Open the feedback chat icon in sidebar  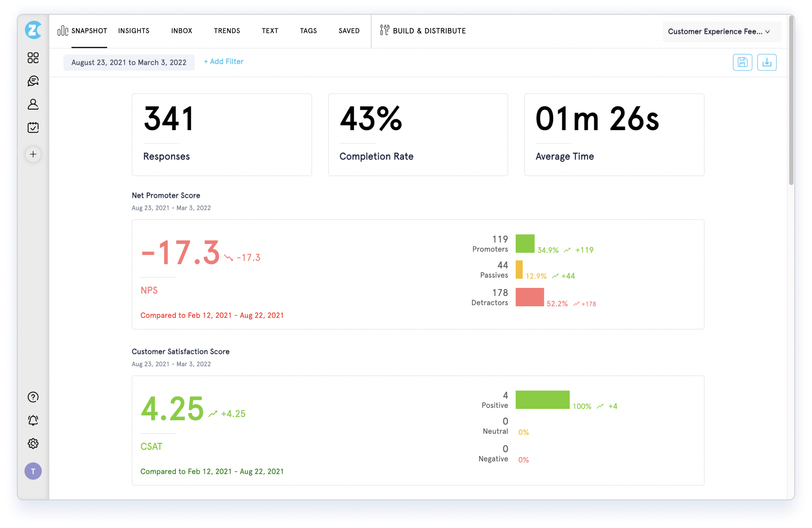(33, 81)
